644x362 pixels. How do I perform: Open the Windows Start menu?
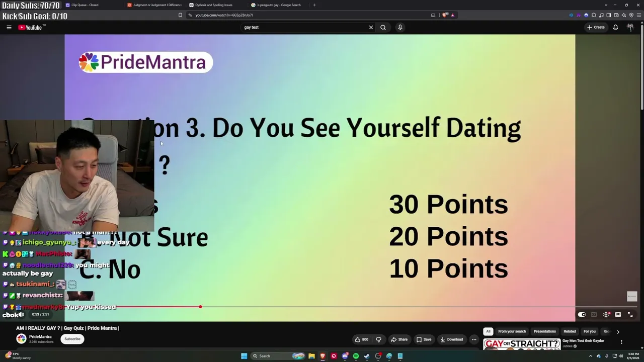click(x=244, y=356)
